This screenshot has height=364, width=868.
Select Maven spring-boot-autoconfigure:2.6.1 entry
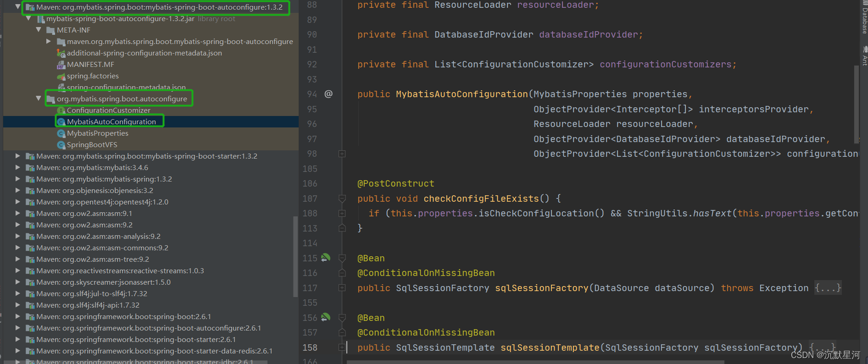(149, 328)
